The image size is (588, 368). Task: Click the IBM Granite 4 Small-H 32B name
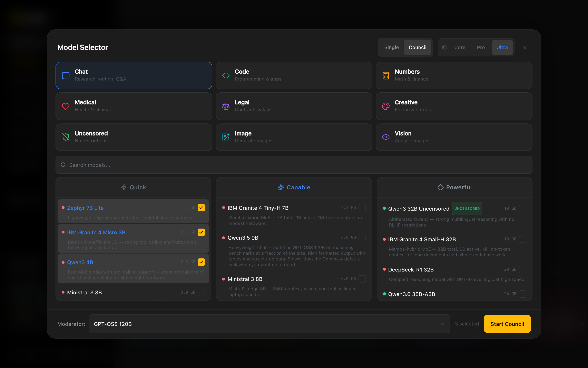pos(422,239)
